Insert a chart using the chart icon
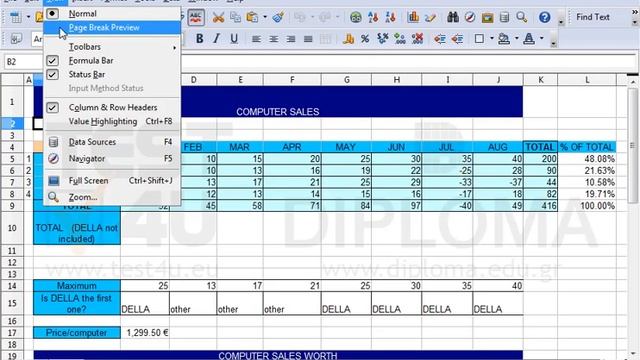Screen dimensions: 640x360 click(413, 17)
